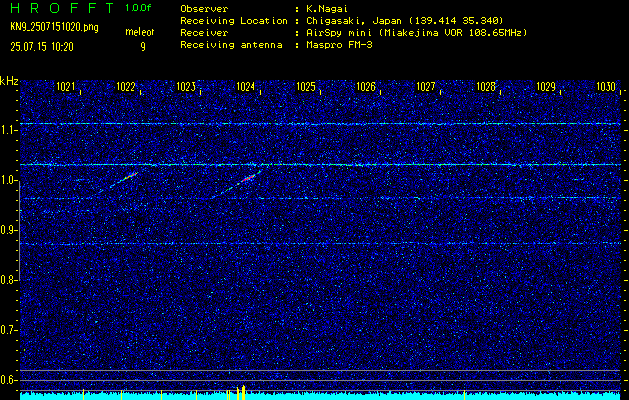The width and height of the screenshot is (629, 400).
Task: Click the 1025 time marker
Action: click(x=306, y=87)
